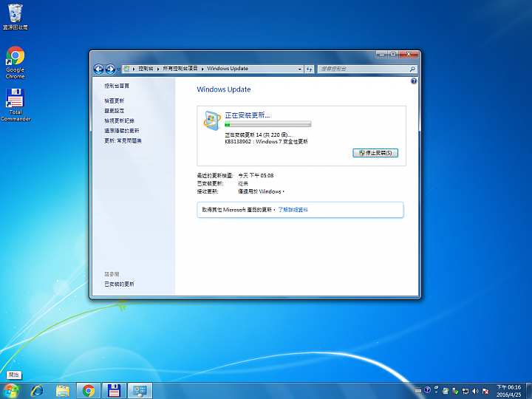Click the blue help circle tray icon
Image resolution: width=532 pixels, height=399 pixels.
pyautogui.click(x=428, y=390)
